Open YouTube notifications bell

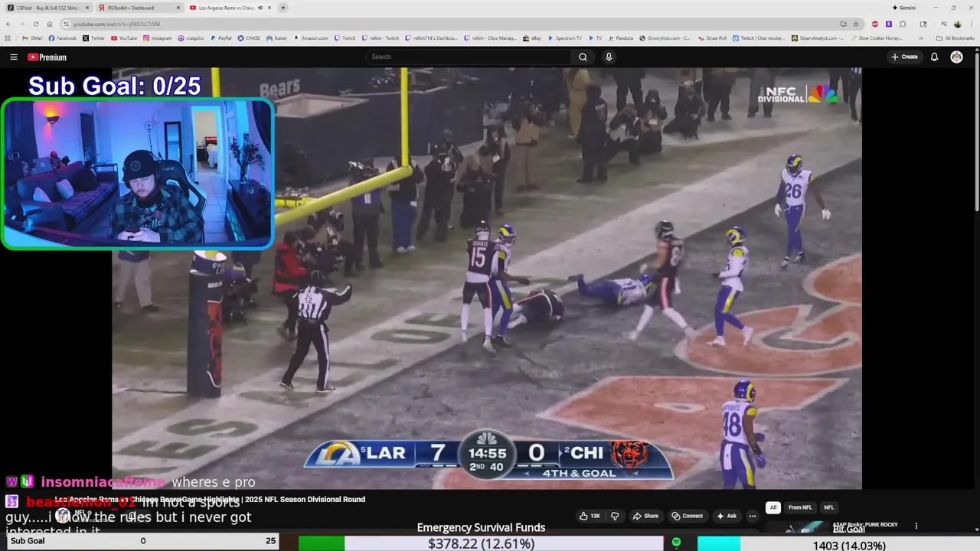(934, 57)
